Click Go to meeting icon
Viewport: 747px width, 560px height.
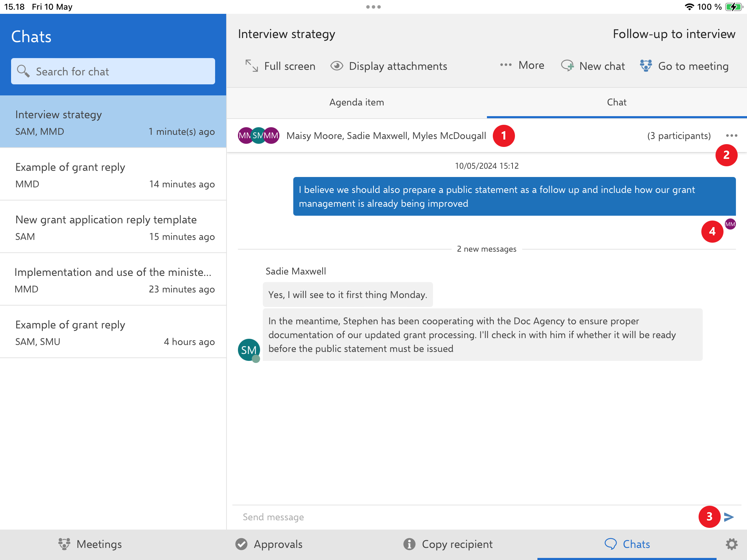click(x=646, y=66)
